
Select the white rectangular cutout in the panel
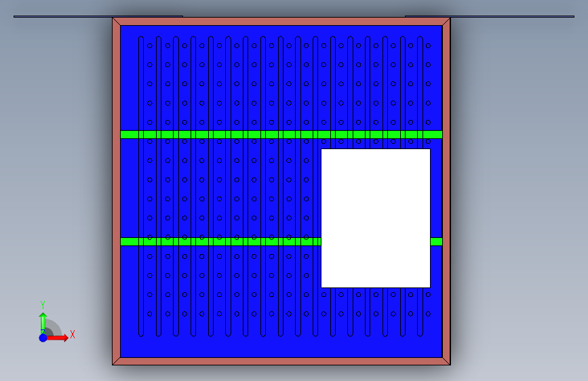tap(375, 218)
